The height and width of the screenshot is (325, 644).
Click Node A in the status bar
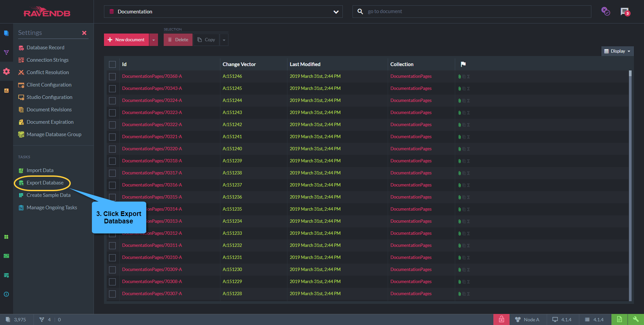tap(528, 319)
